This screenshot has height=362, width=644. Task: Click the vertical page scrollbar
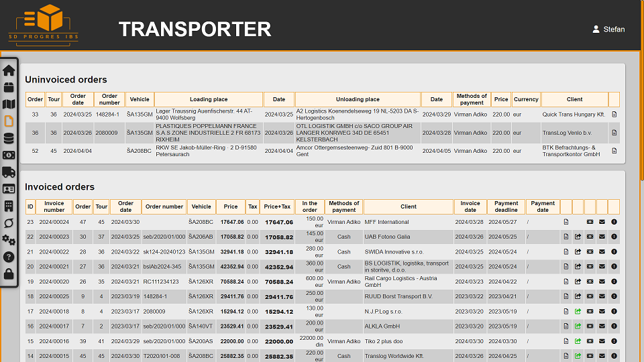640,134
